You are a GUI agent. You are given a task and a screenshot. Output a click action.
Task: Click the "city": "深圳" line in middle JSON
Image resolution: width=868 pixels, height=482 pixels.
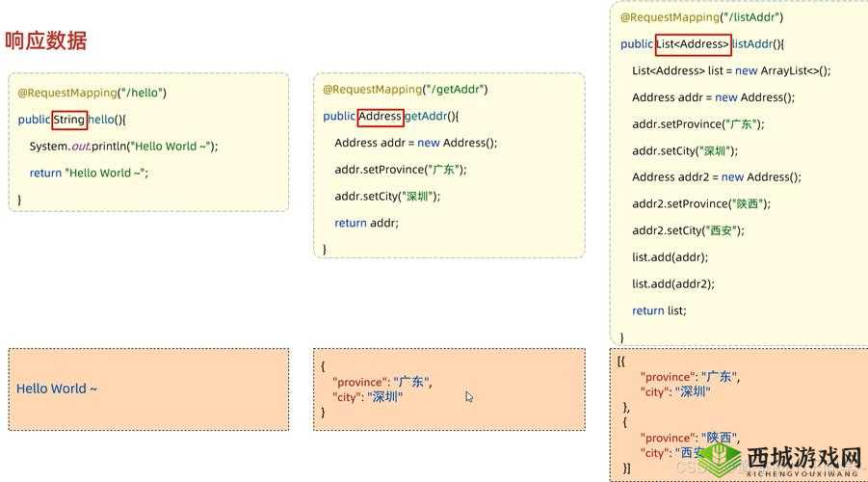point(368,397)
